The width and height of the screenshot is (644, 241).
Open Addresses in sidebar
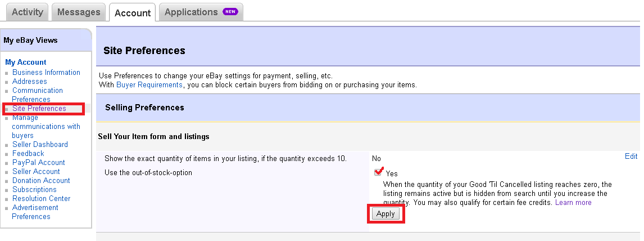coord(30,82)
